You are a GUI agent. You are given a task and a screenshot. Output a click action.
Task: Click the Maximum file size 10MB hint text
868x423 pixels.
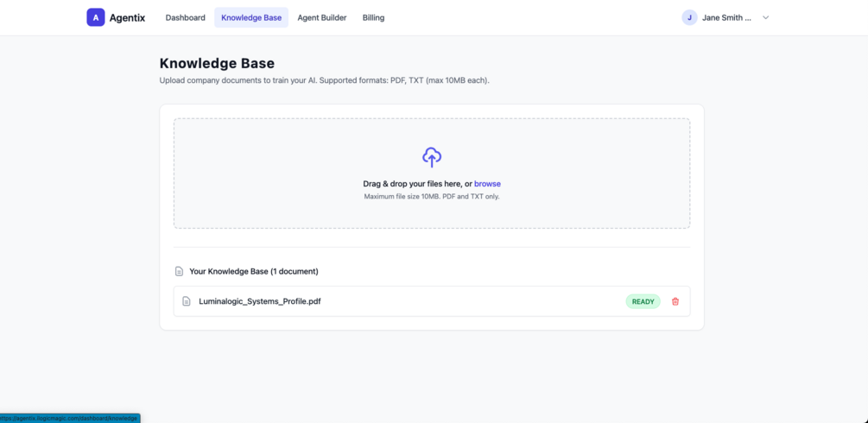432,197
